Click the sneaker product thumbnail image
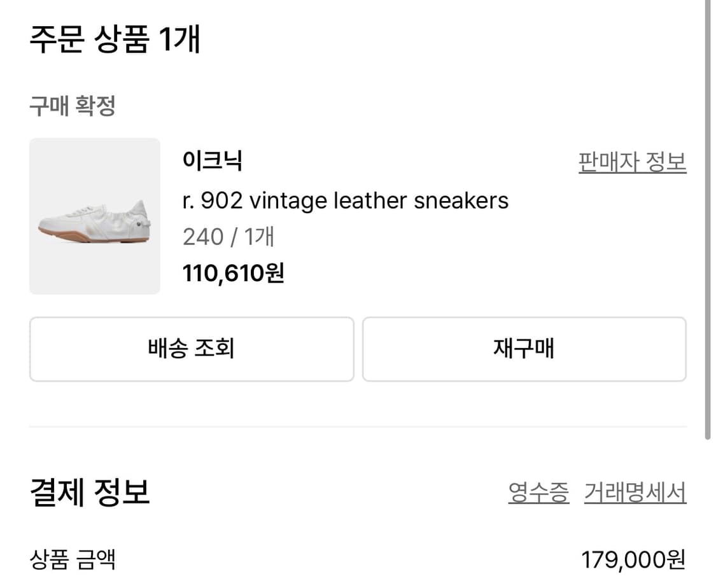Viewport: 716px width, 588px height. (94, 215)
